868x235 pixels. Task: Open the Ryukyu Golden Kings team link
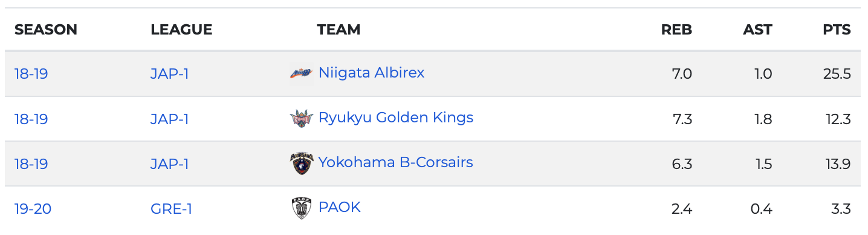pos(396,117)
